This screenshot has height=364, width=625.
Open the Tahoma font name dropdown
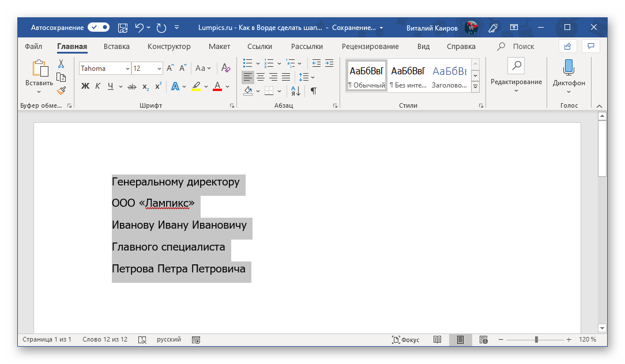[127, 69]
